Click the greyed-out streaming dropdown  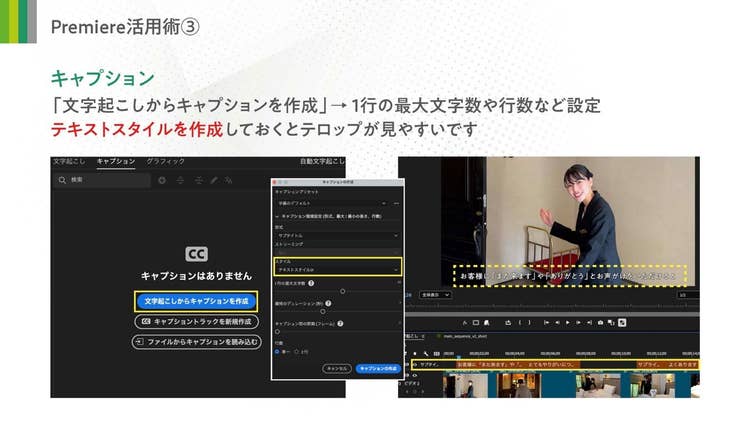(337, 253)
